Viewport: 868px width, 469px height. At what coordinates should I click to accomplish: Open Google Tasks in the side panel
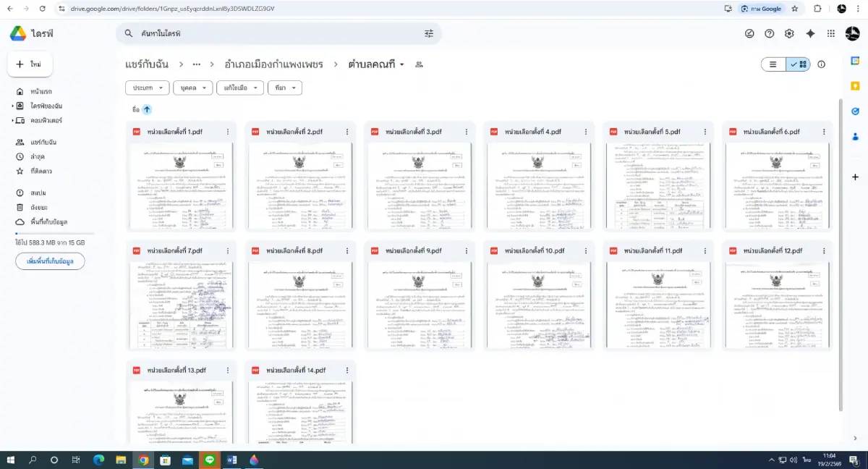[855, 111]
